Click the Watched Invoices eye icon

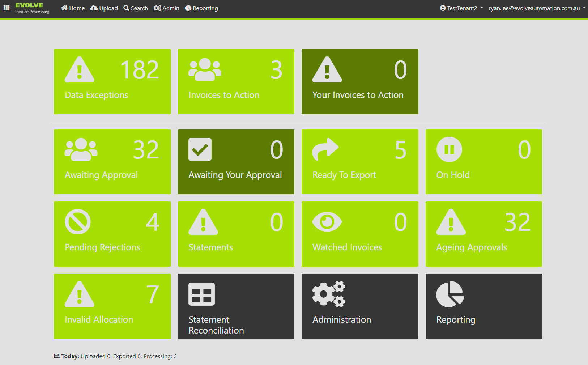(327, 222)
